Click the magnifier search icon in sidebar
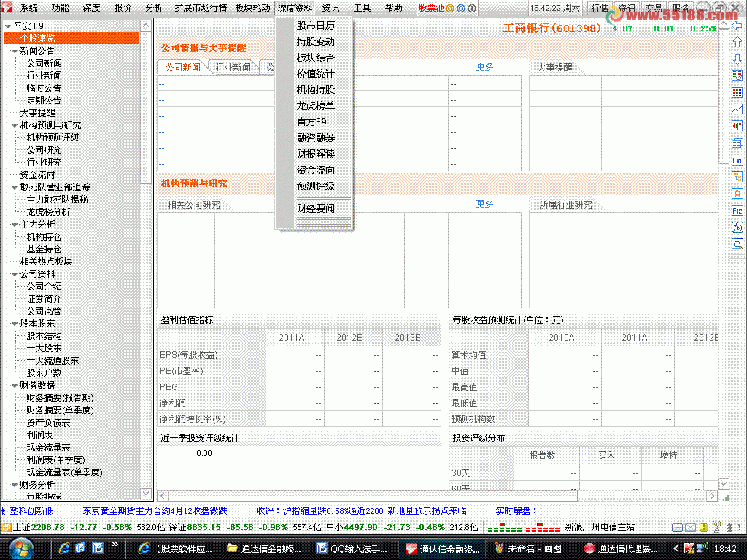The image size is (747, 560). click(737, 244)
